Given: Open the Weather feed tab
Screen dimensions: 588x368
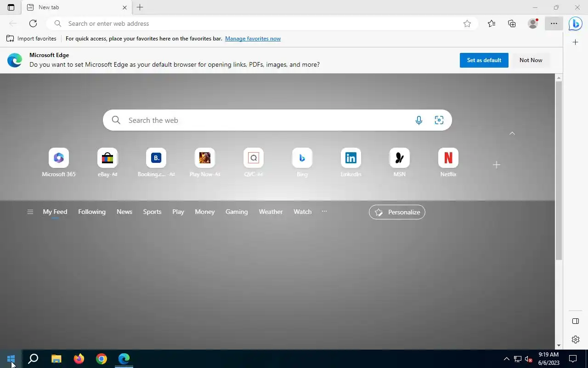Looking at the screenshot, I should coord(271,212).
